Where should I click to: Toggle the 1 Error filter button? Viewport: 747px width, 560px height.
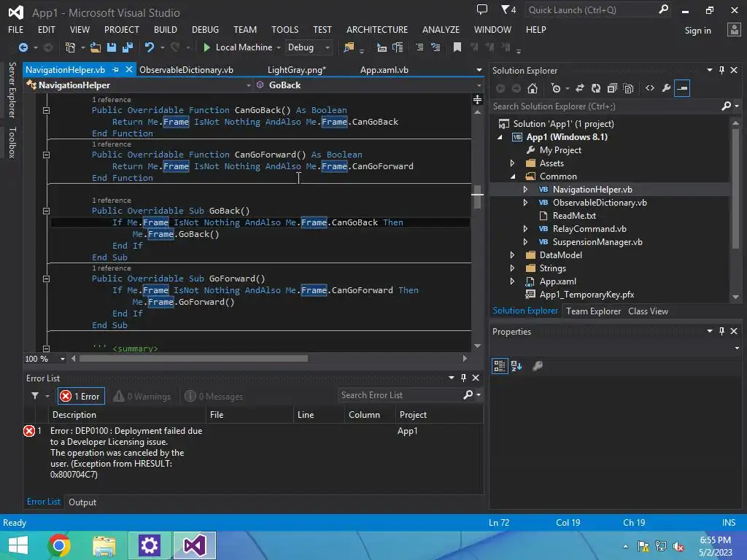(x=81, y=396)
